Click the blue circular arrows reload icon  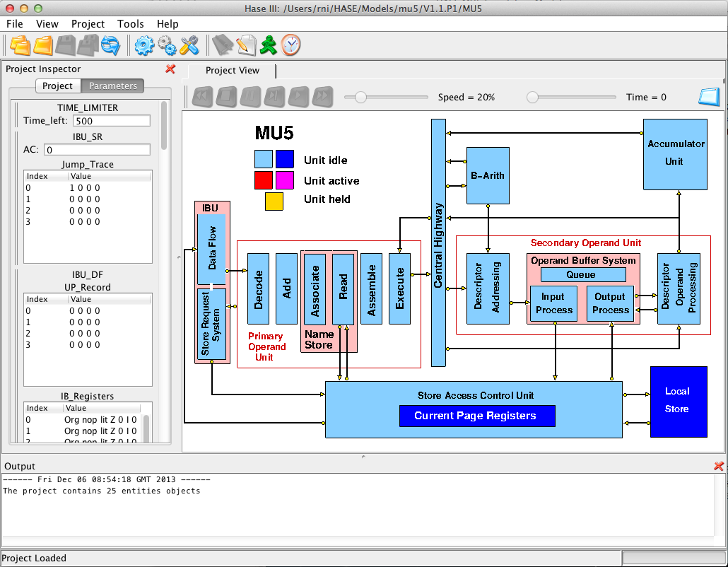click(110, 45)
